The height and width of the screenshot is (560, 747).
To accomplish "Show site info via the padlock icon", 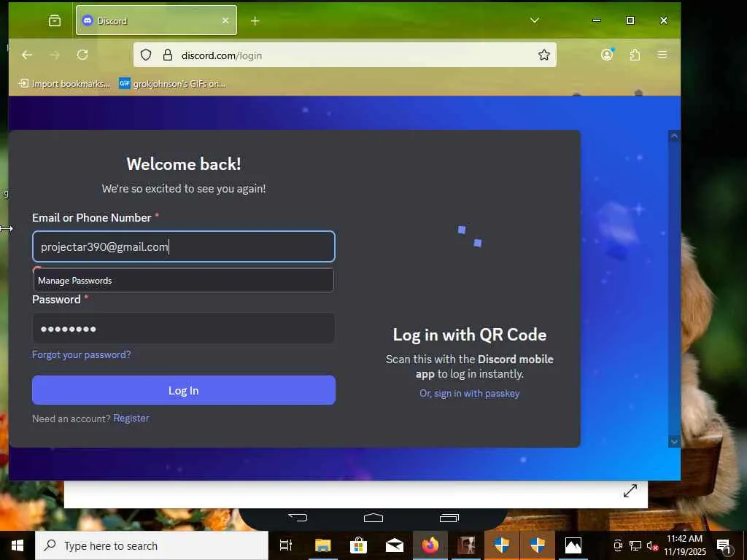I will 168,55.
